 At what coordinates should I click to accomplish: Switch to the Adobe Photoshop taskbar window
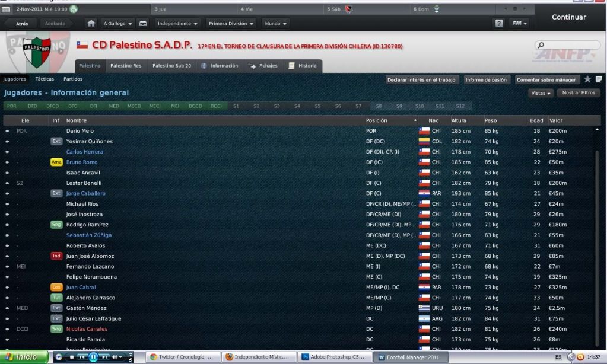click(x=333, y=357)
